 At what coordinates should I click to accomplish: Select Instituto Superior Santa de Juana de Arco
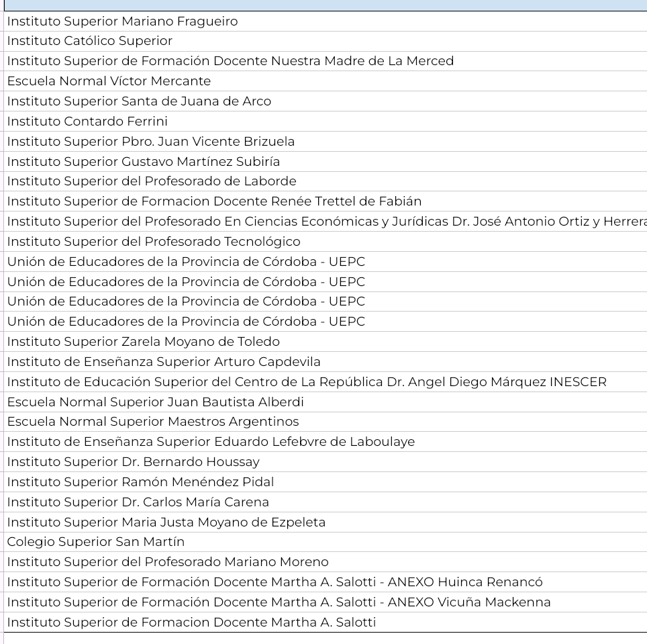(326, 101)
